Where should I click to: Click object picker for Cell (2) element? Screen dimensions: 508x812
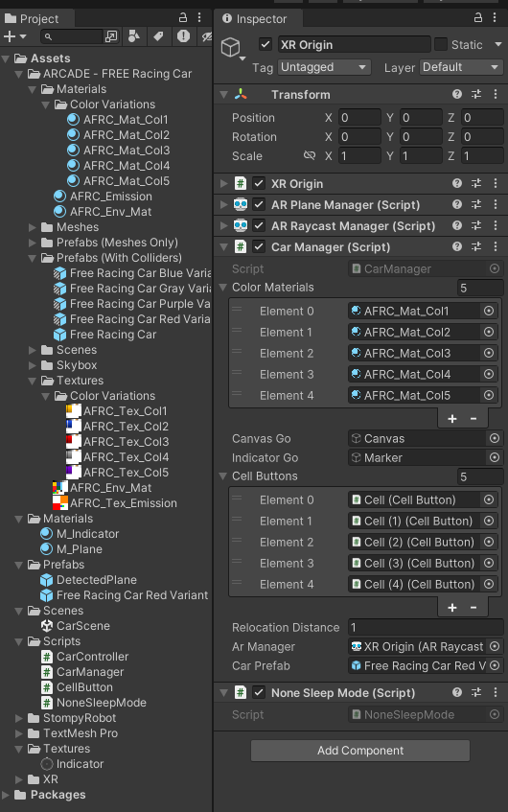coord(488,542)
